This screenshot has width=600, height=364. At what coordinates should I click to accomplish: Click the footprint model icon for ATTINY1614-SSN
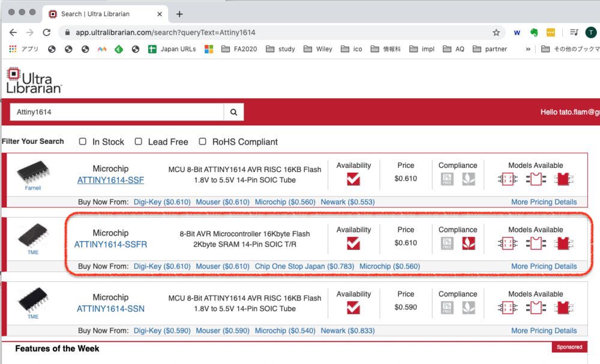tap(536, 307)
